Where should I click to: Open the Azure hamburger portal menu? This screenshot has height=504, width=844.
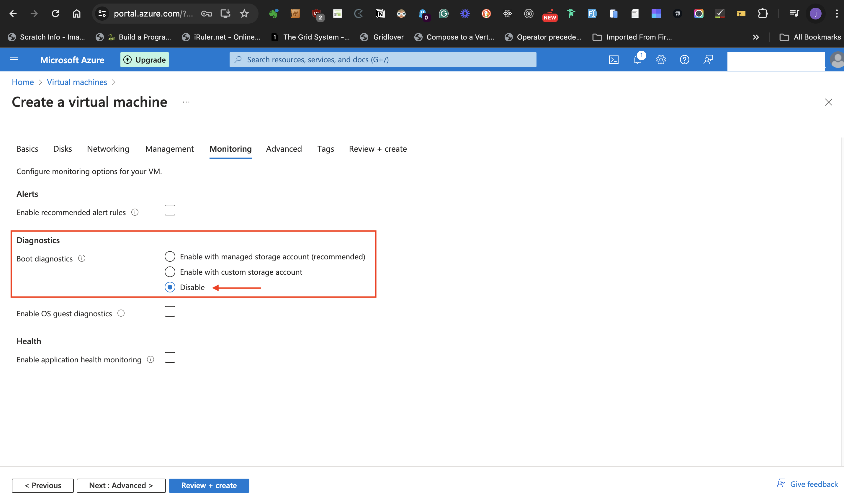pyautogui.click(x=14, y=60)
